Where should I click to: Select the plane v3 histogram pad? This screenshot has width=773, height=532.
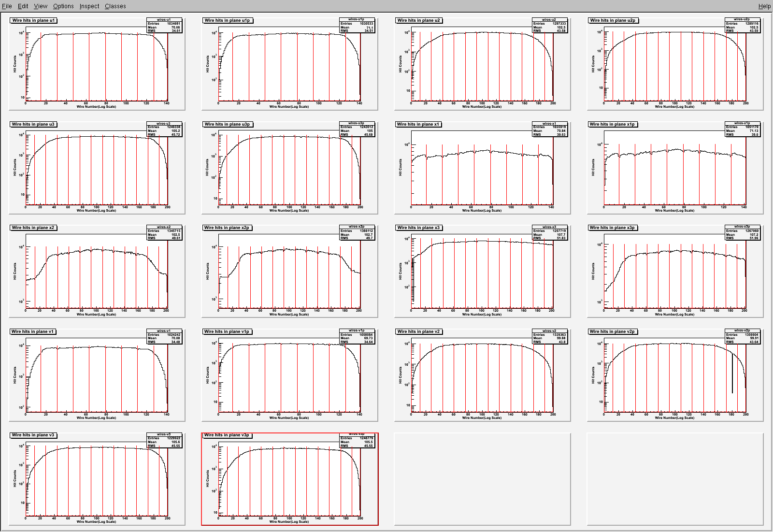(x=97, y=479)
